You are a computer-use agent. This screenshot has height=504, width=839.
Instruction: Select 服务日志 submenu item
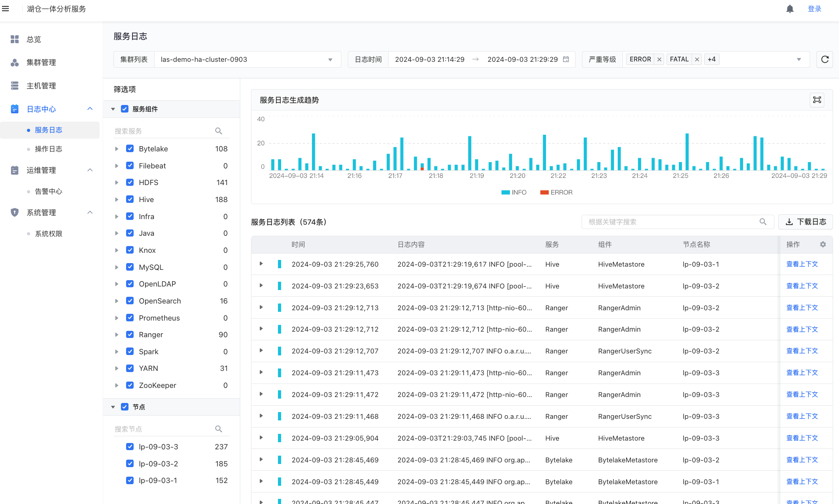(48, 130)
